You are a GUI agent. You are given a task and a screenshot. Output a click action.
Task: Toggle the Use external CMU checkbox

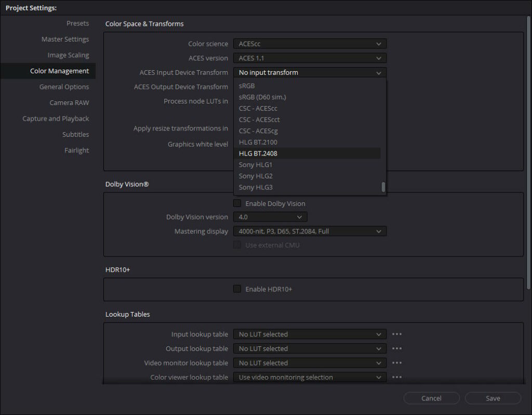237,245
